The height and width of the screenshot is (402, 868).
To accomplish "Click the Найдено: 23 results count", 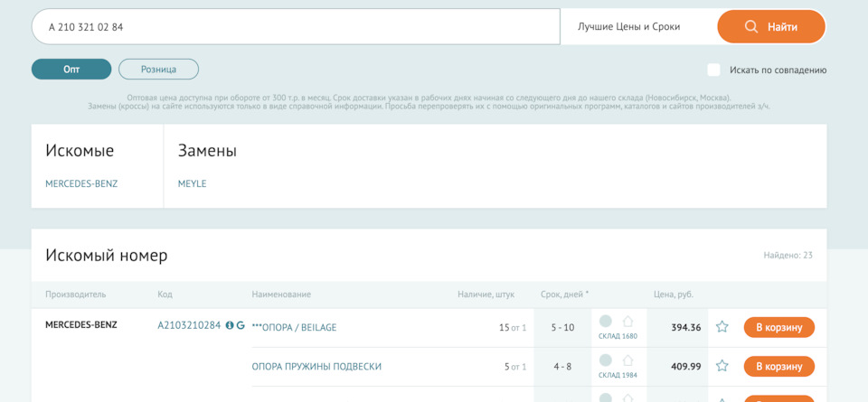I will (x=788, y=256).
